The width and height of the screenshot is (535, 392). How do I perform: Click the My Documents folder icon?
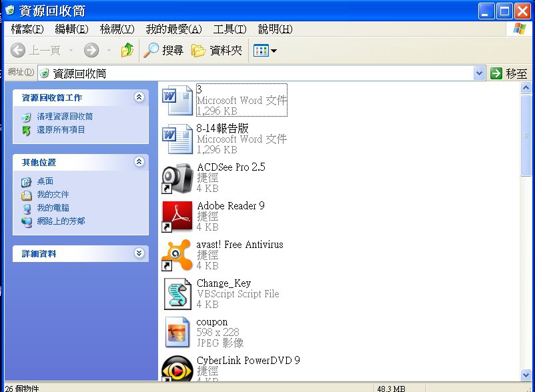[26, 195]
